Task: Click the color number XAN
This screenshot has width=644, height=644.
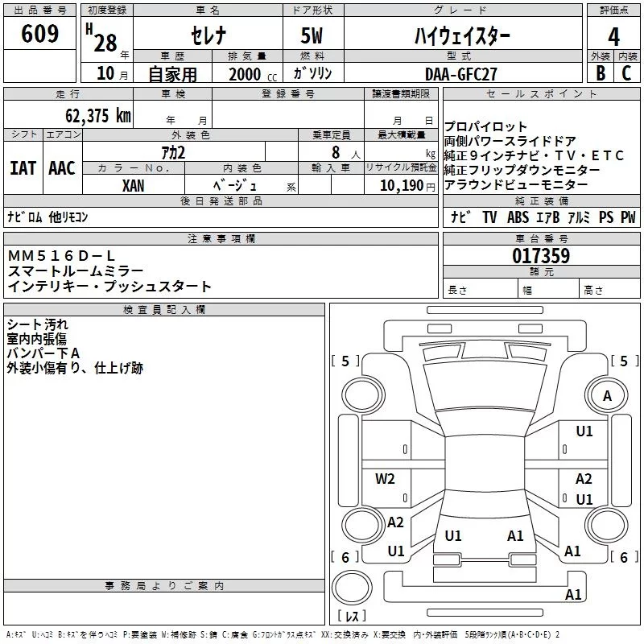Action: [x=133, y=186]
